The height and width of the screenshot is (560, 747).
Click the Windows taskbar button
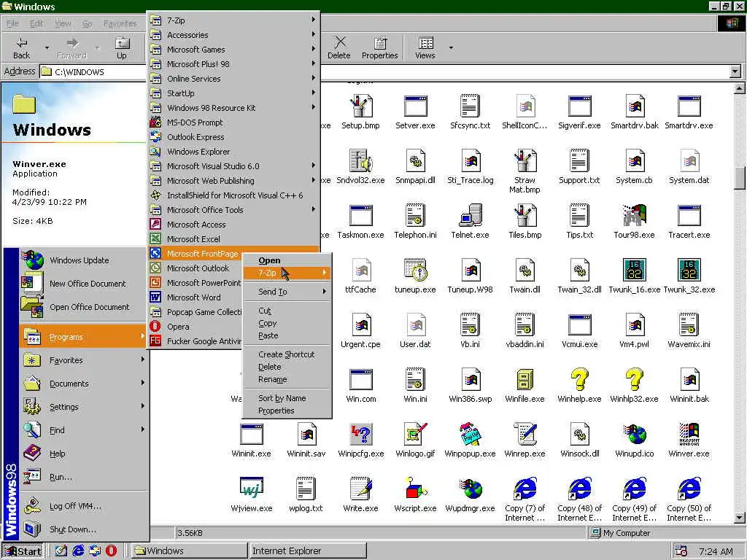(189, 551)
